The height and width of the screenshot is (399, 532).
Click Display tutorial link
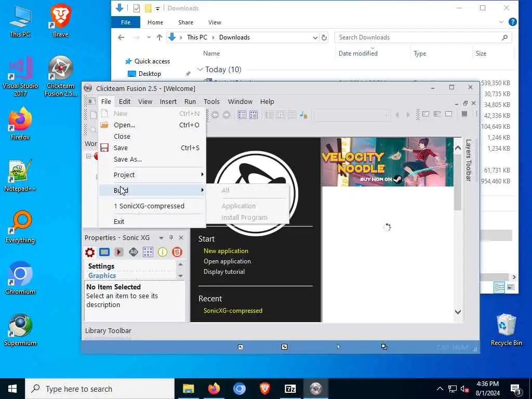click(x=224, y=271)
